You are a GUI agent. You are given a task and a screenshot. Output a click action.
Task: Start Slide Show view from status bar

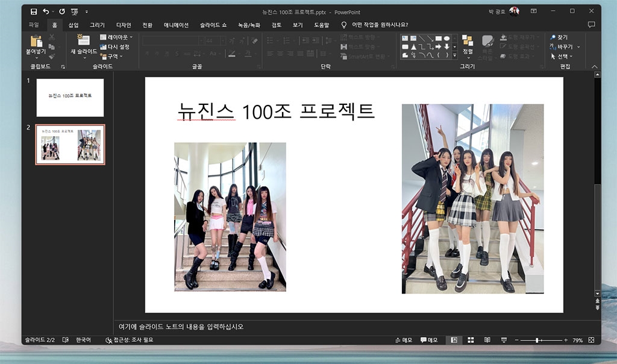coord(504,340)
